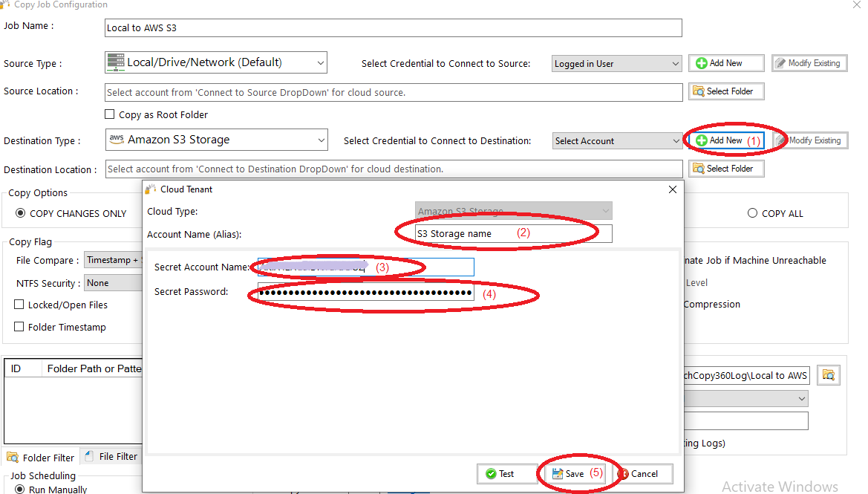Click Select Folder for destination location
This screenshot has height=494, width=868.
(725, 169)
